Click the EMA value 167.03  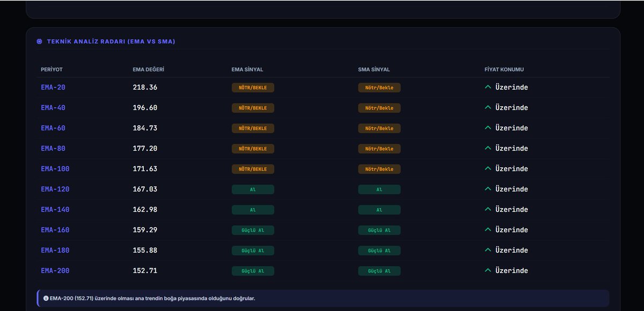pos(145,189)
